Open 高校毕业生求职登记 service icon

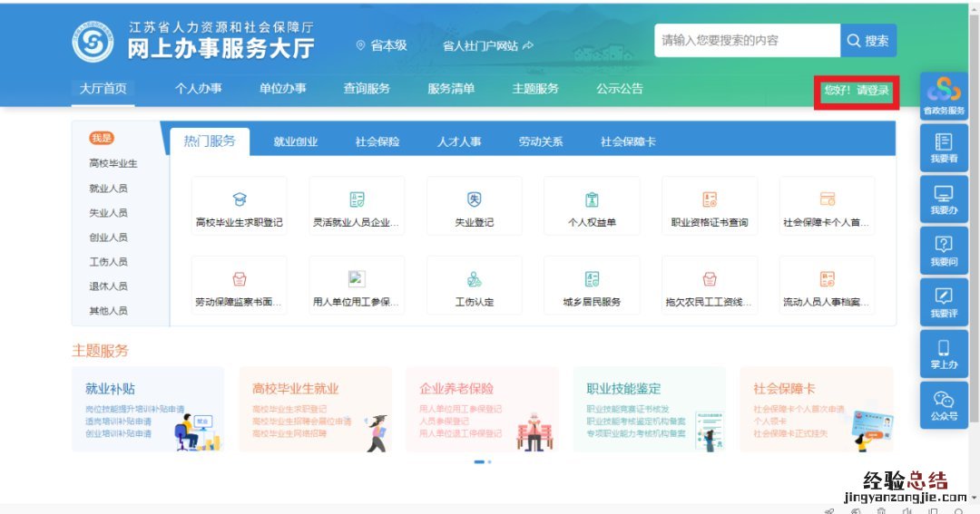click(x=240, y=200)
